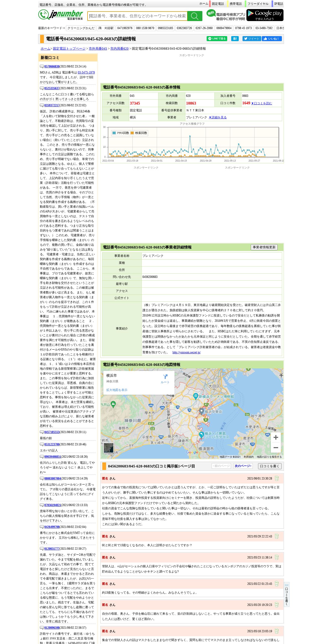Open sidebar number 0531223700
The image size is (322, 644).
[52, 444]
